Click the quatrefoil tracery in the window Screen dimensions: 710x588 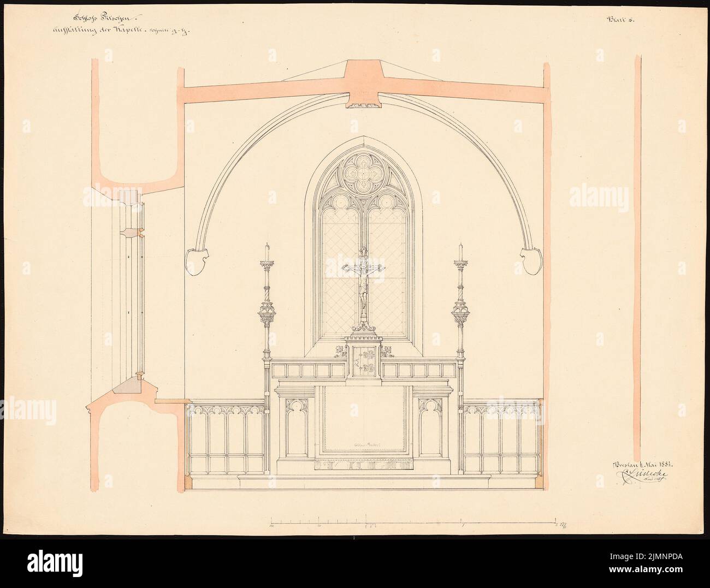363,173
